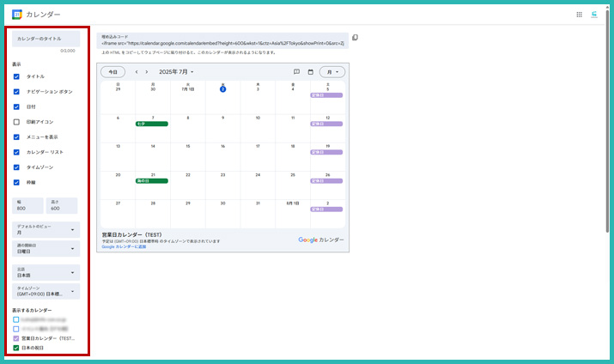614x364 pixels.
Task: Open the デフォルトのビュー dropdown
Action: pos(46,229)
